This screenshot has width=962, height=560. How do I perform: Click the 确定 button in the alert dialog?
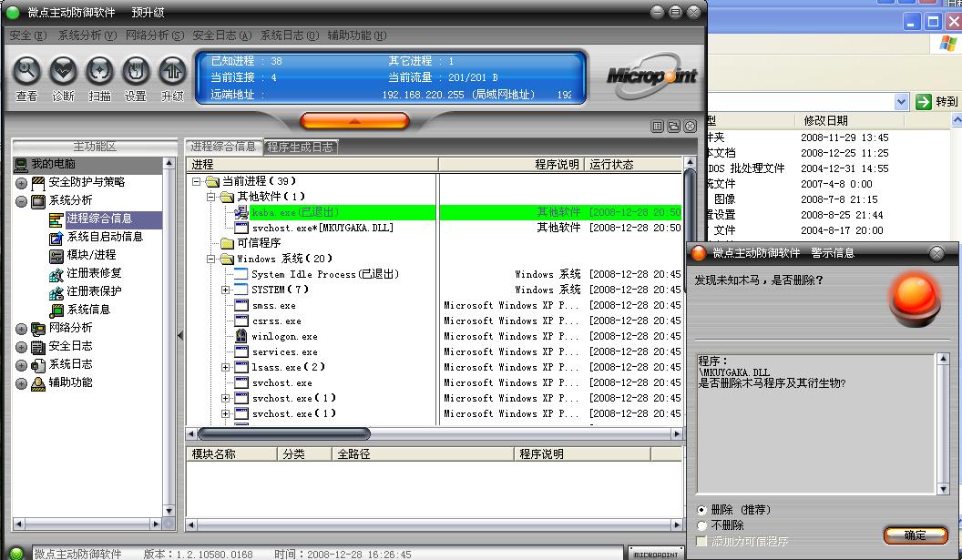click(915, 535)
